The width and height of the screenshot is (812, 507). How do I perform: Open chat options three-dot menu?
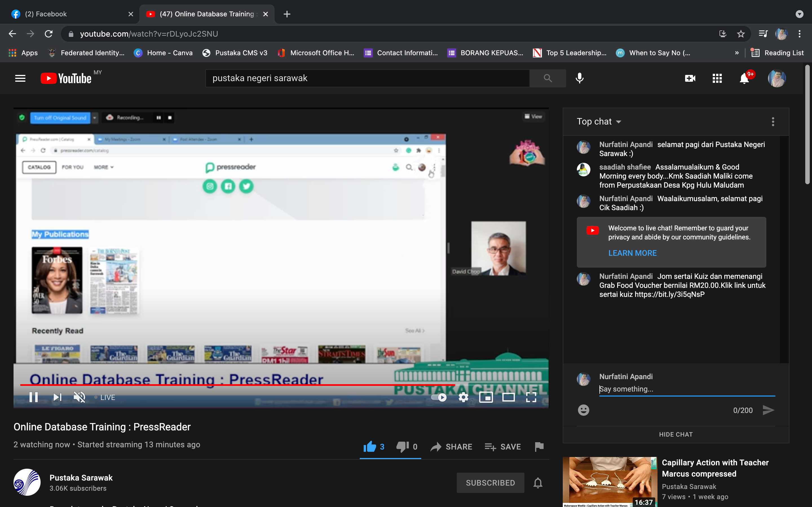tap(773, 121)
